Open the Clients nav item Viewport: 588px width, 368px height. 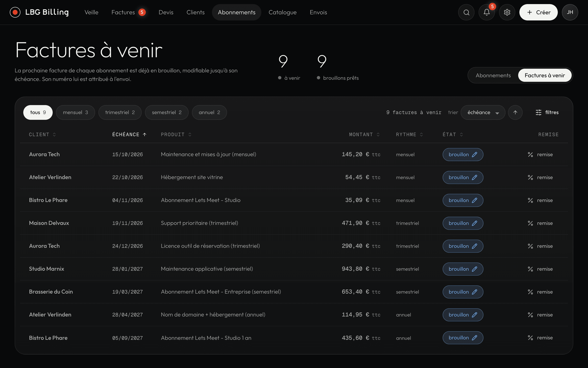tap(196, 12)
